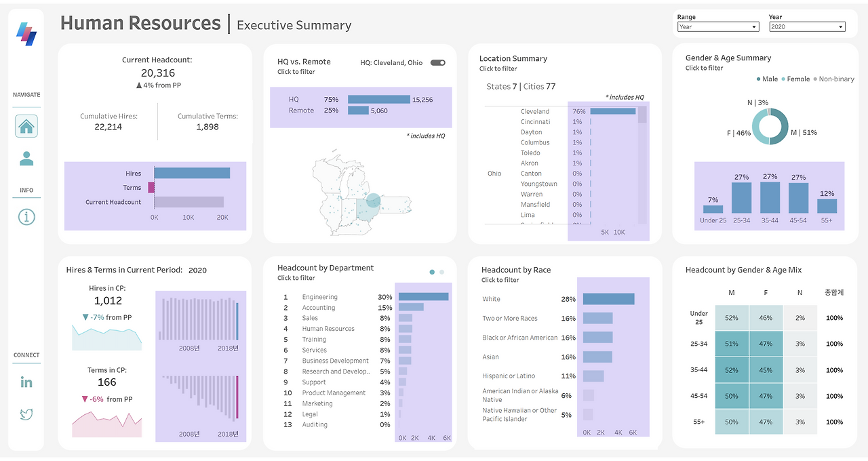This screenshot has width=868, height=461.
Task: Click the gender donut chart
Action: click(x=770, y=126)
